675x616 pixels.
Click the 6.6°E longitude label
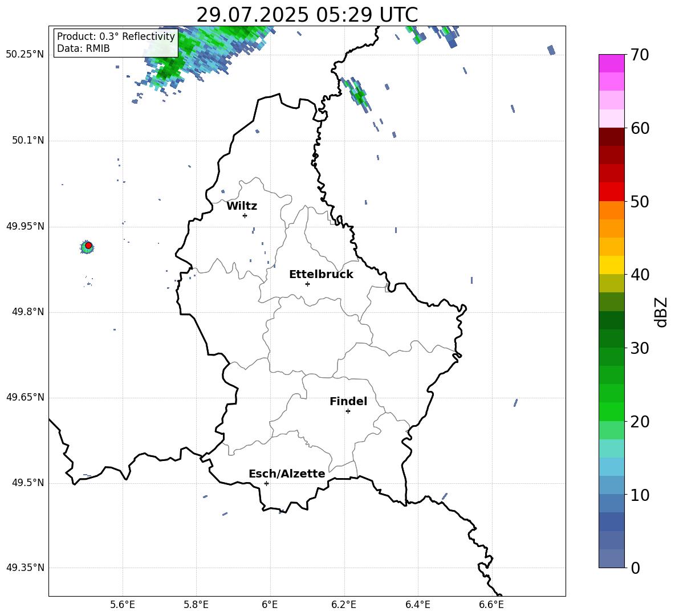tap(491, 605)
